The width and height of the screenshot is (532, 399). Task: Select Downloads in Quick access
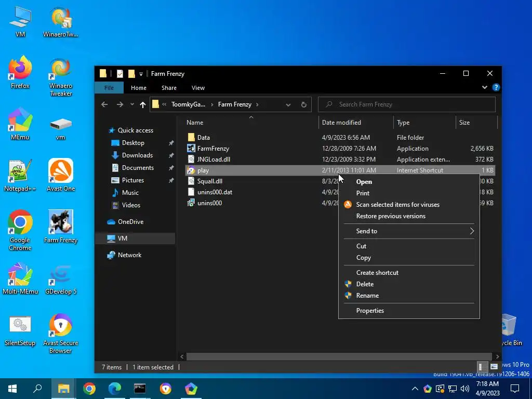(x=137, y=155)
